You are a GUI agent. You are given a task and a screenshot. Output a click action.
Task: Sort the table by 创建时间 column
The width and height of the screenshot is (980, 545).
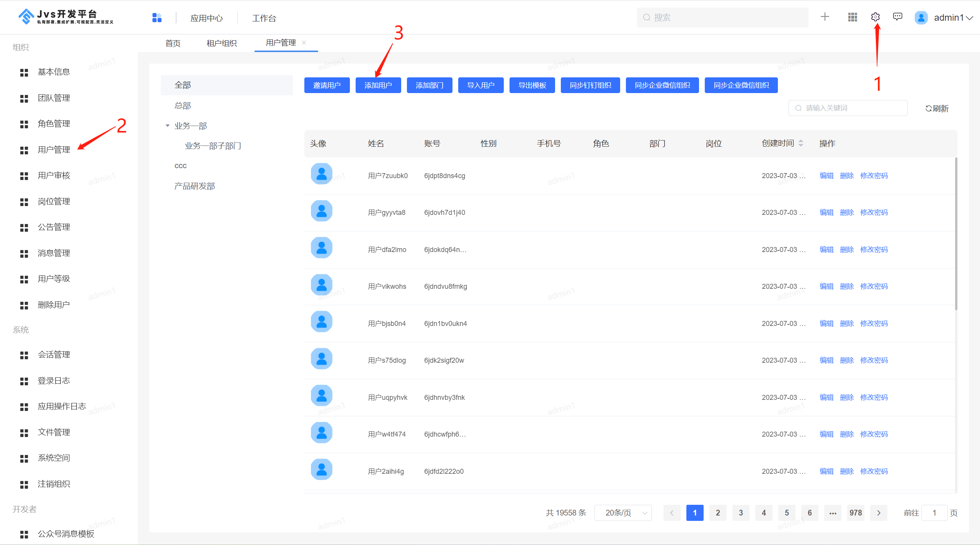point(801,143)
